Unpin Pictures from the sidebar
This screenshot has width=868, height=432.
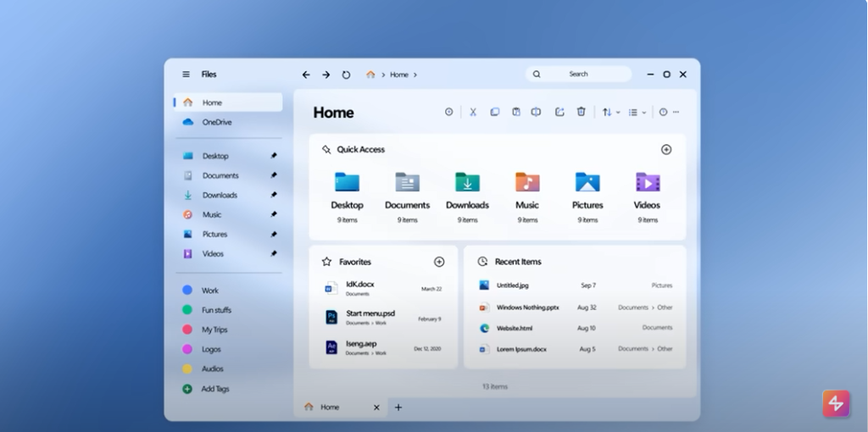[x=274, y=234]
